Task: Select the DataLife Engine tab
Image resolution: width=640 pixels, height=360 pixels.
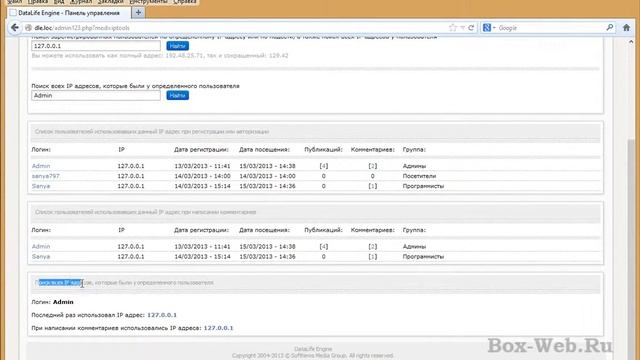Action: (69, 13)
